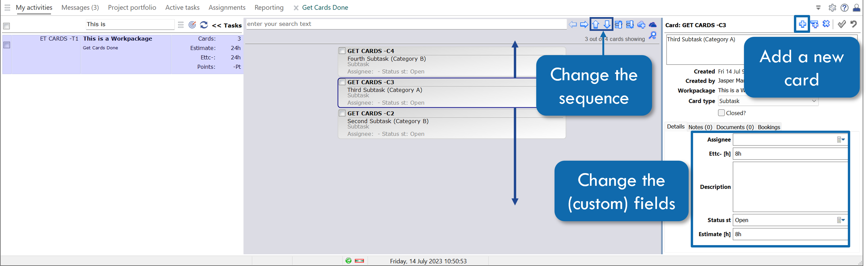
Task: Open settings gear at top right
Action: point(832,8)
